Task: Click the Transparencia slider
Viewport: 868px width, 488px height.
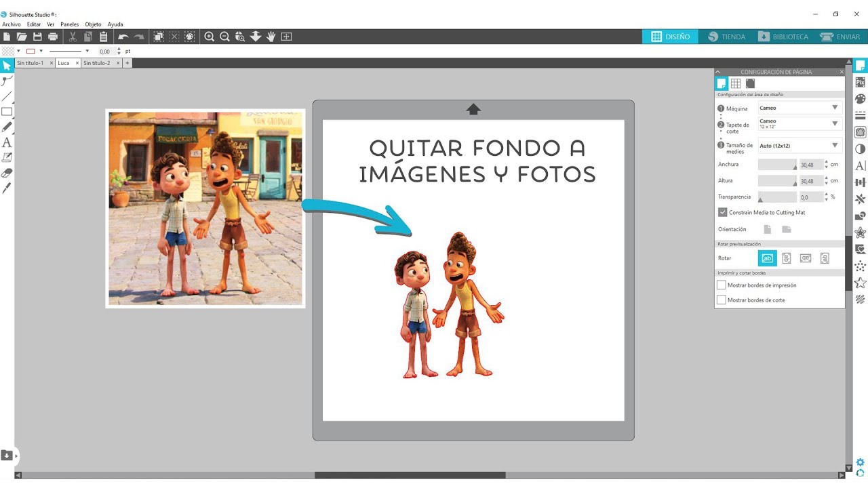Action: tap(777, 197)
